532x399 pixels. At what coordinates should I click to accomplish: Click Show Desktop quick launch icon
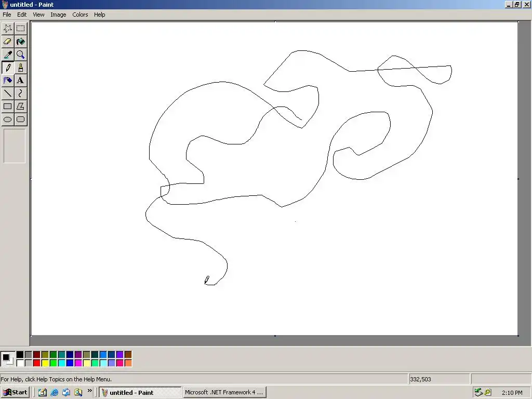tap(43, 393)
